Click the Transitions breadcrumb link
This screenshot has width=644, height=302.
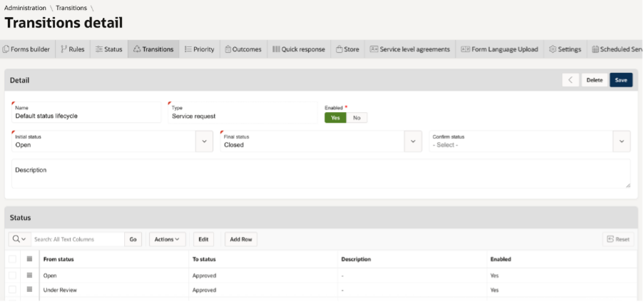71,8
